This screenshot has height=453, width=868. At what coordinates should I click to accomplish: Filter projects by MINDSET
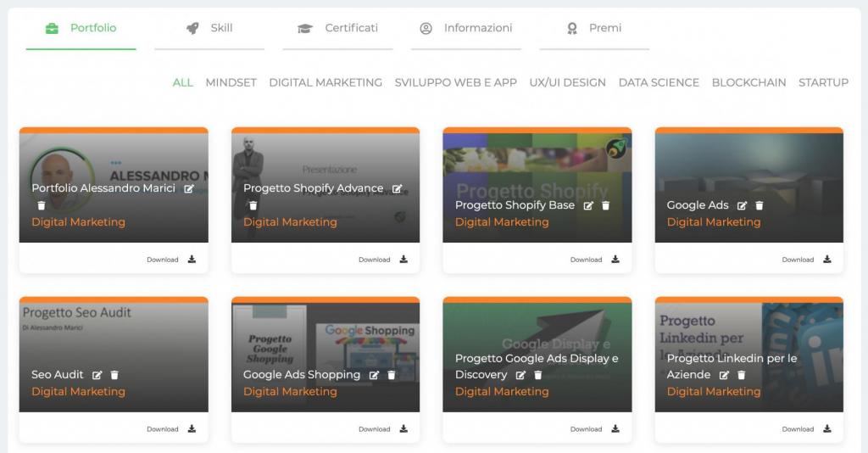231,82
